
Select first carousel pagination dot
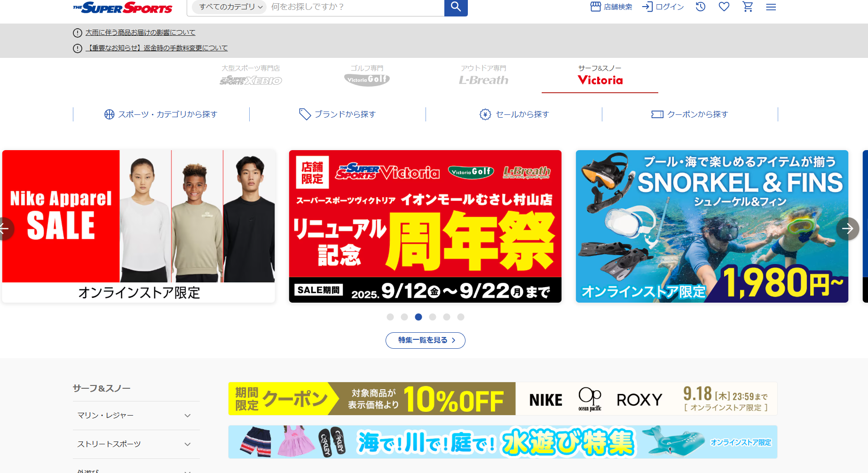390,317
